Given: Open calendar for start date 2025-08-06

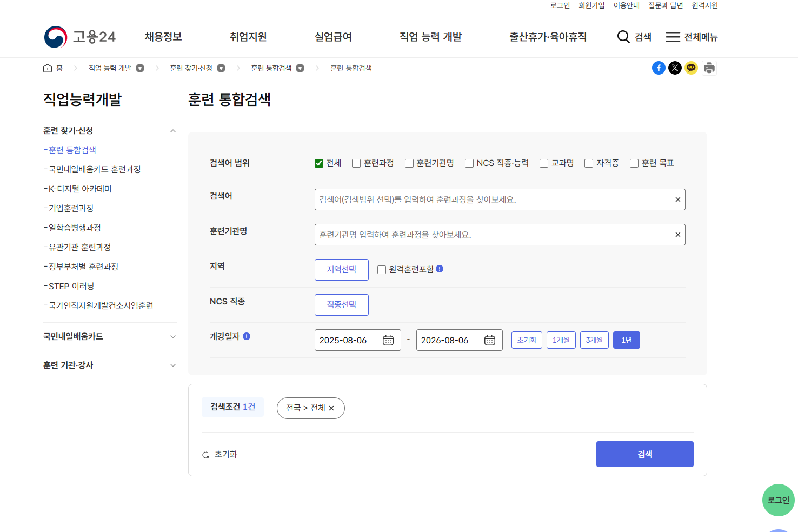Looking at the screenshot, I should 388,340.
